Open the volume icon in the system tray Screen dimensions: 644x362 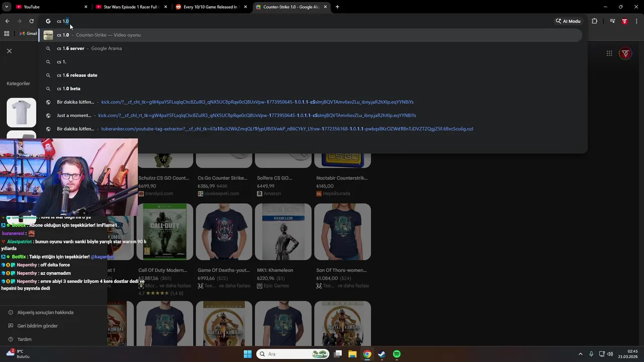609,354
